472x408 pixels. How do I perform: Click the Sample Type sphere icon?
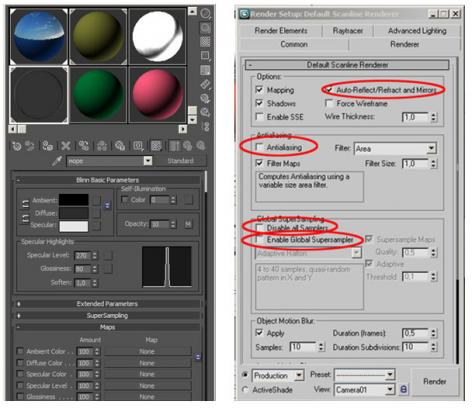point(205,14)
